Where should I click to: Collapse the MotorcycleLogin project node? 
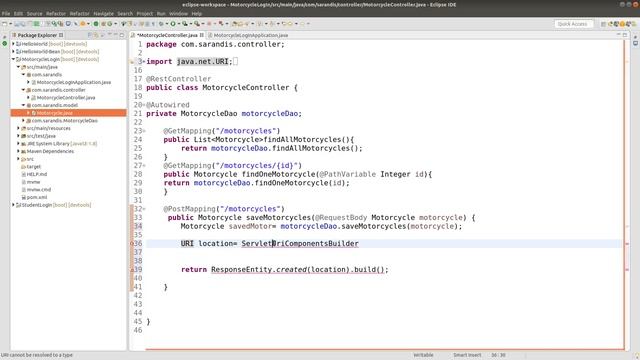click(13, 59)
